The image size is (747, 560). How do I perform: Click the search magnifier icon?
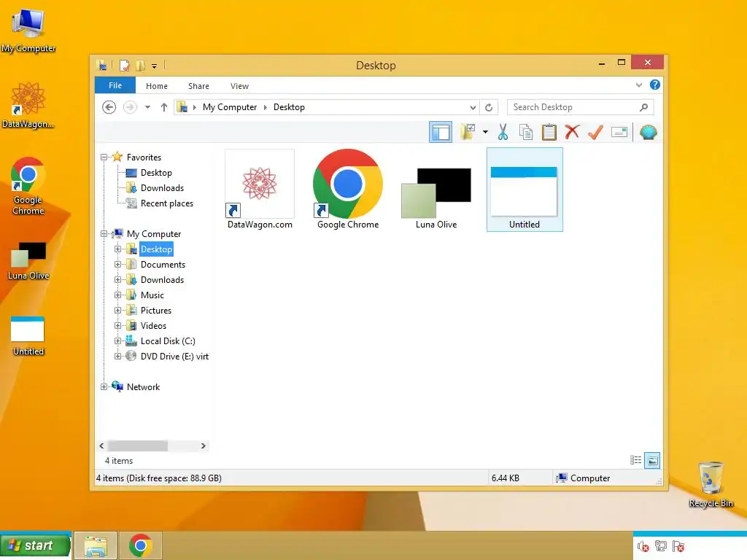tap(643, 107)
